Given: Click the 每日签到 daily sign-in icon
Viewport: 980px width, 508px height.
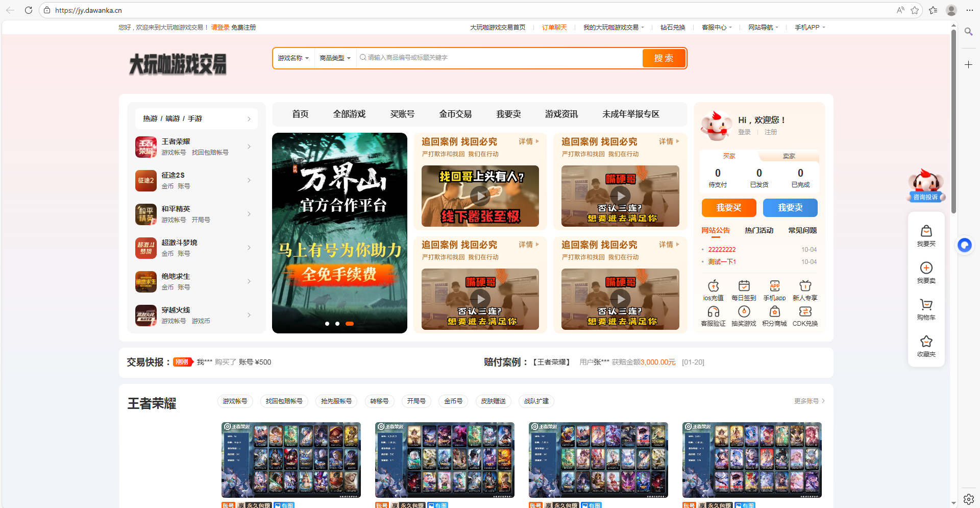Looking at the screenshot, I should click(x=744, y=290).
